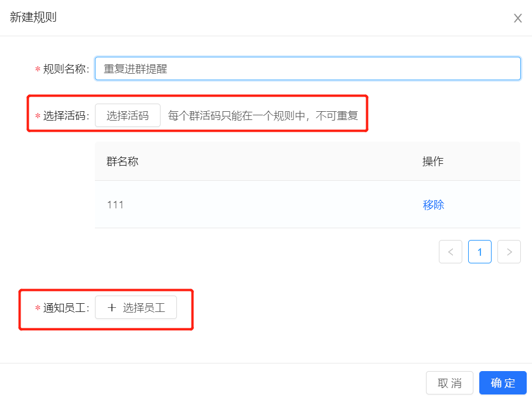Click the red asterisk before 通知员工
Screen dimensions: 532x398
pyautogui.click(x=37, y=308)
